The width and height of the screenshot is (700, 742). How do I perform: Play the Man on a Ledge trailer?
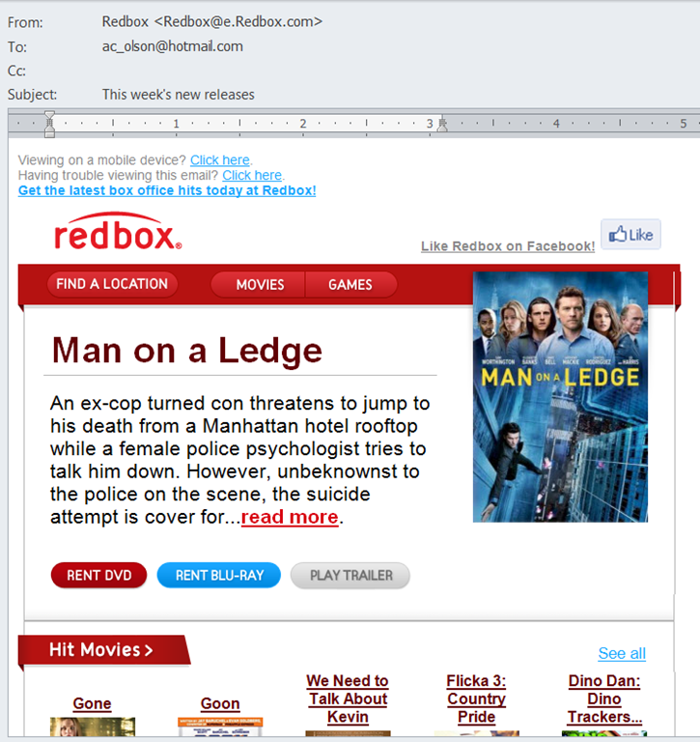tap(350, 576)
